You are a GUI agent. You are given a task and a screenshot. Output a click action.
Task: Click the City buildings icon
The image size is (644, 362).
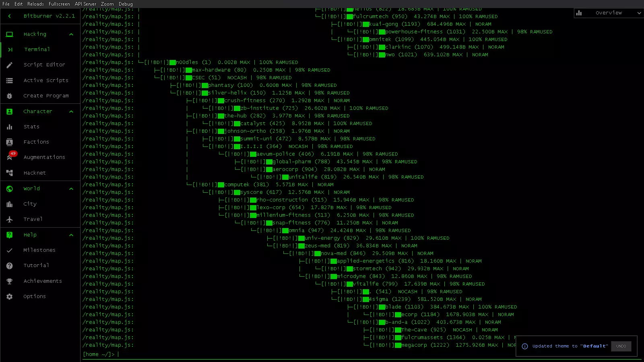[x=10, y=204]
